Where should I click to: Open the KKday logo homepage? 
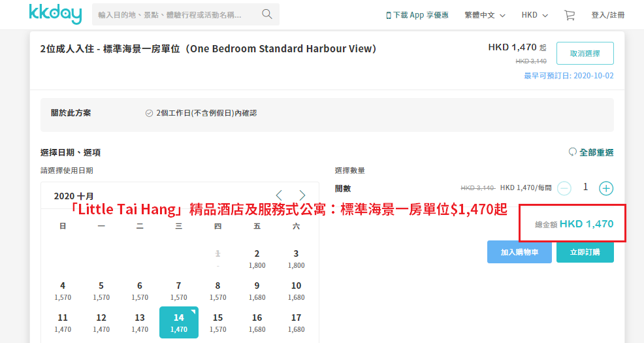pos(56,14)
